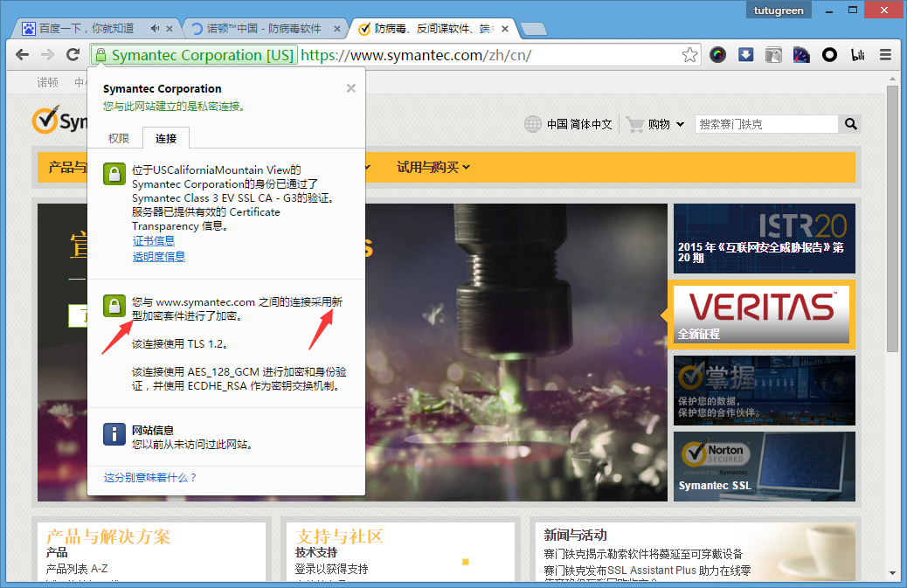
Task: Open the 掌握 data protection banner
Action: pos(764,391)
